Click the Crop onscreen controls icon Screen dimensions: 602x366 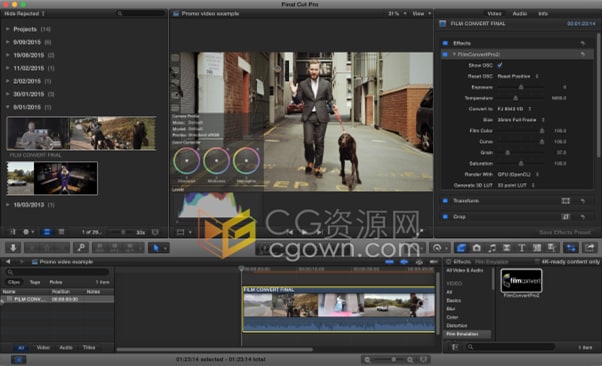tap(566, 217)
